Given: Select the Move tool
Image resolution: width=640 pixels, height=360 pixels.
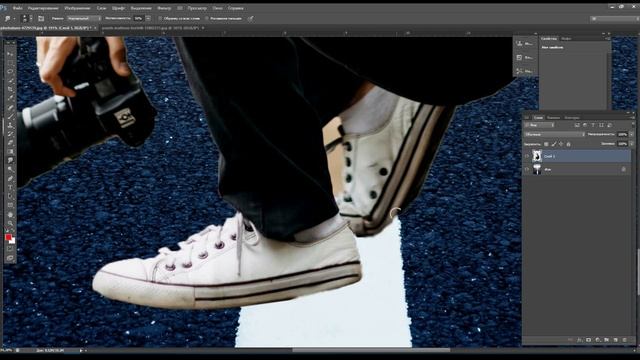Looking at the screenshot, I should (10, 54).
